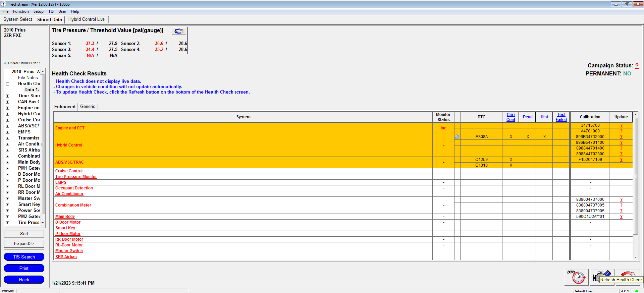Screen dimensions: 644x293
Task: Expand the Time Stamp tree node
Action: pyautogui.click(x=7, y=96)
